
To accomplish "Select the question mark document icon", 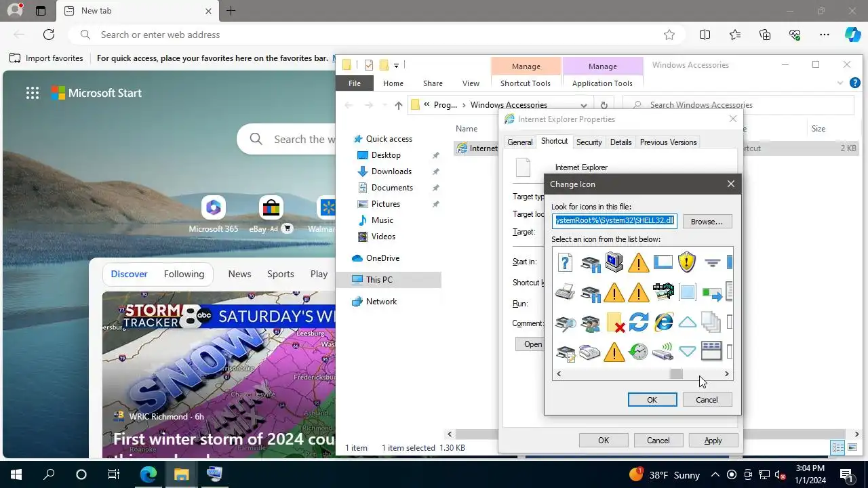I will [566, 262].
